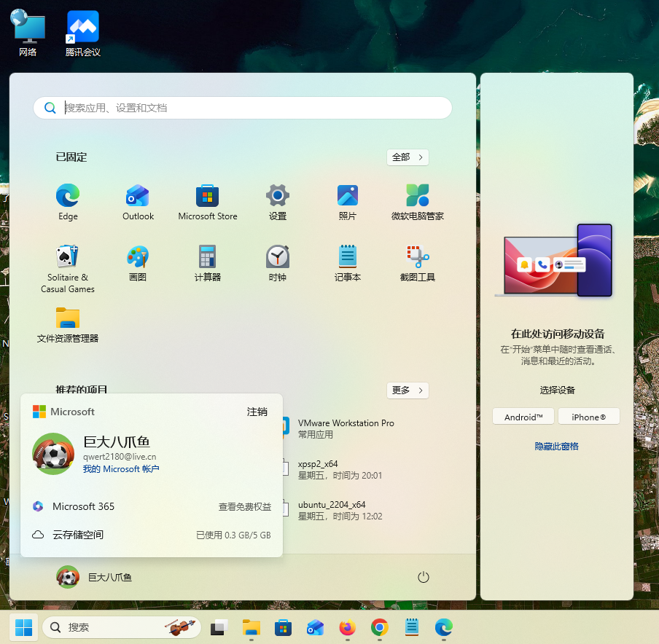Click 注销 to sign out
Screen dimensions: 659x644
pos(257,412)
